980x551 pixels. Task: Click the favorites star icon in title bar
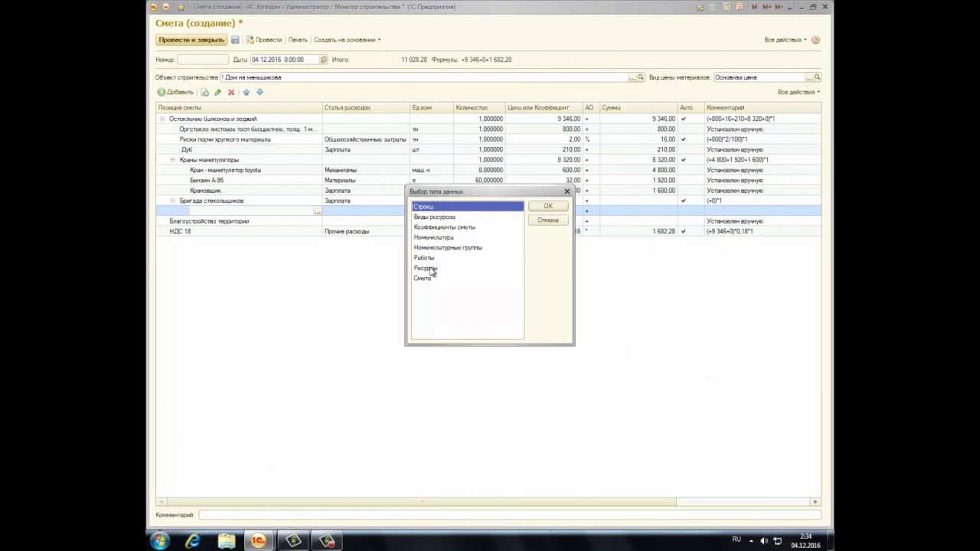tap(181, 7)
